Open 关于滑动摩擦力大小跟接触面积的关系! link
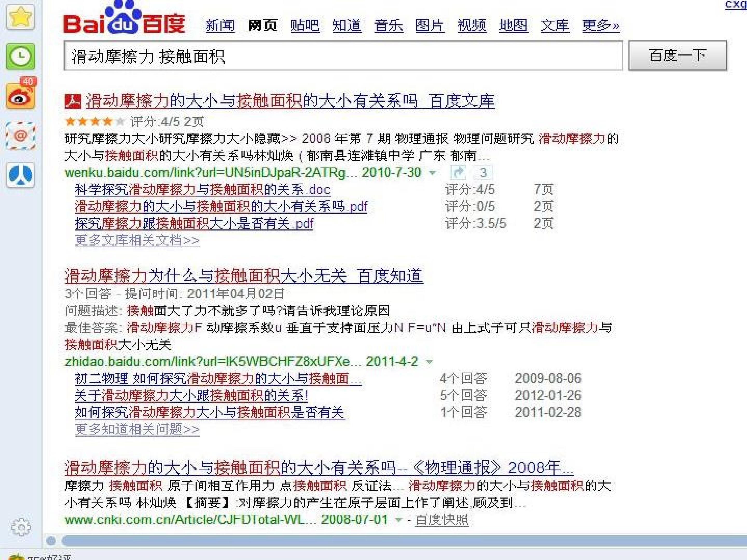747x560 pixels. tap(191, 395)
